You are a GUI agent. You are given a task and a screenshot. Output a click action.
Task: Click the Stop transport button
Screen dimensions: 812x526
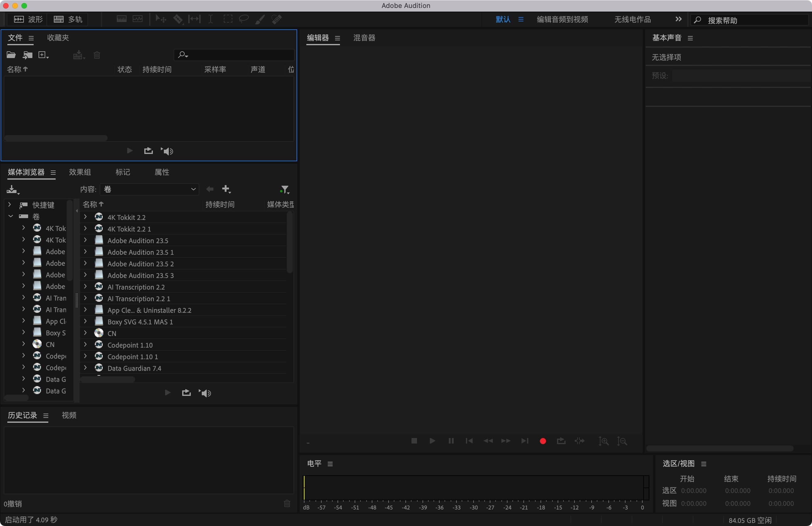[x=414, y=441]
